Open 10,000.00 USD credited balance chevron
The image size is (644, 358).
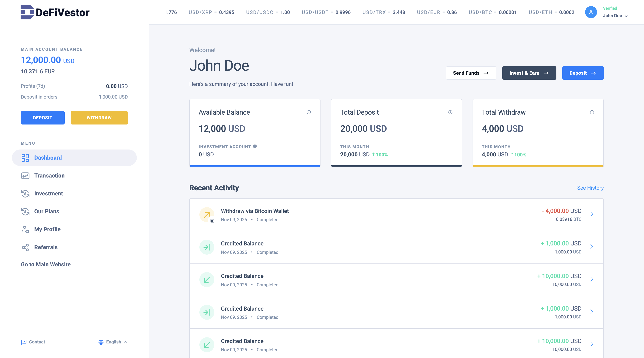coord(591,279)
